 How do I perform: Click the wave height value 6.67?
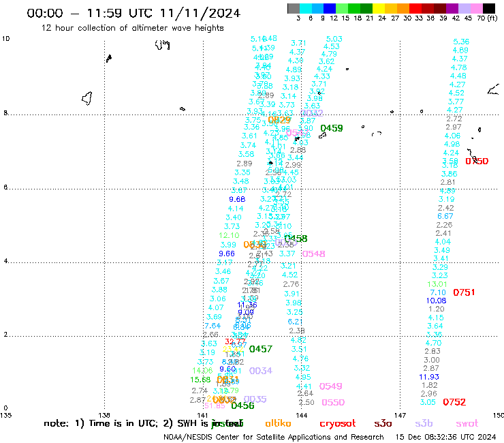(x=445, y=216)
